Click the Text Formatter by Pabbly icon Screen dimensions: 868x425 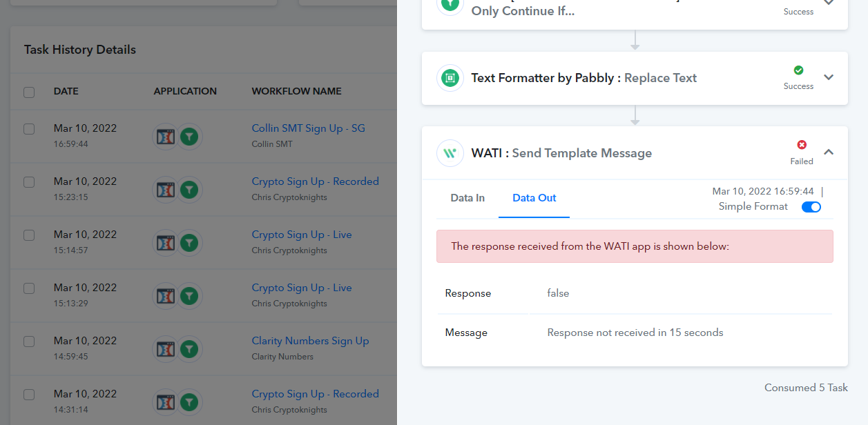coord(450,78)
